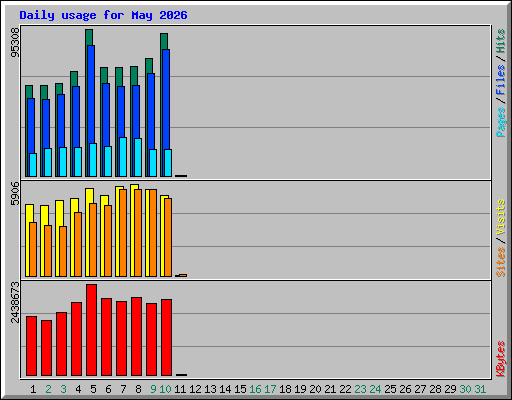
Task: Click day 6 on the x-axis
Action: 108,389
